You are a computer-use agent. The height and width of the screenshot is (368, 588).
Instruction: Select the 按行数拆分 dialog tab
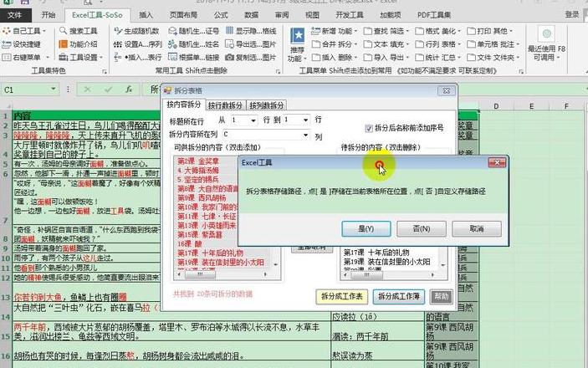(x=225, y=105)
